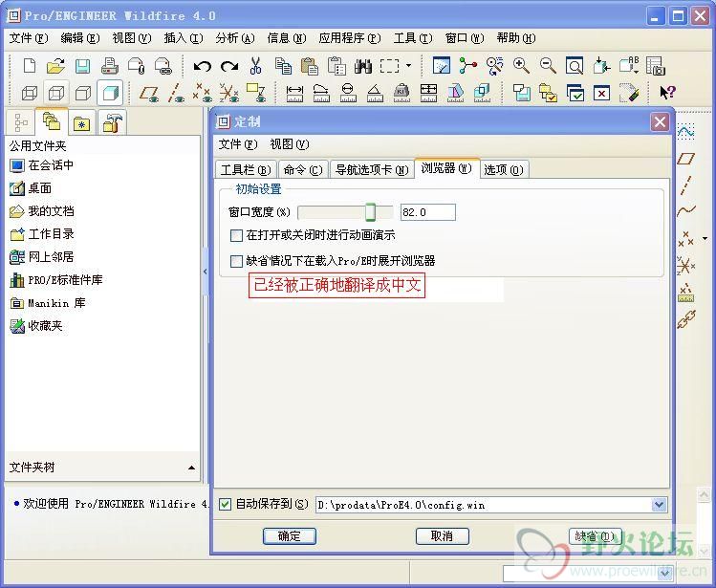Viewport: 716px width, 588px height.
Task: Click the 缺省(D) button
Action: [595, 536]
